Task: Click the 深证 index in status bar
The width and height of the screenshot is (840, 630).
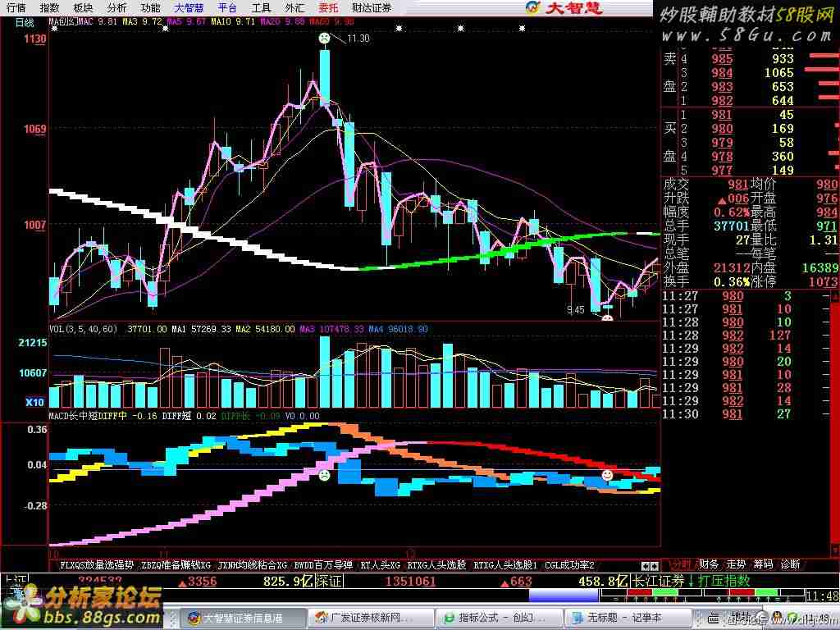Action: pyautogui.click(x=328, y=582)
